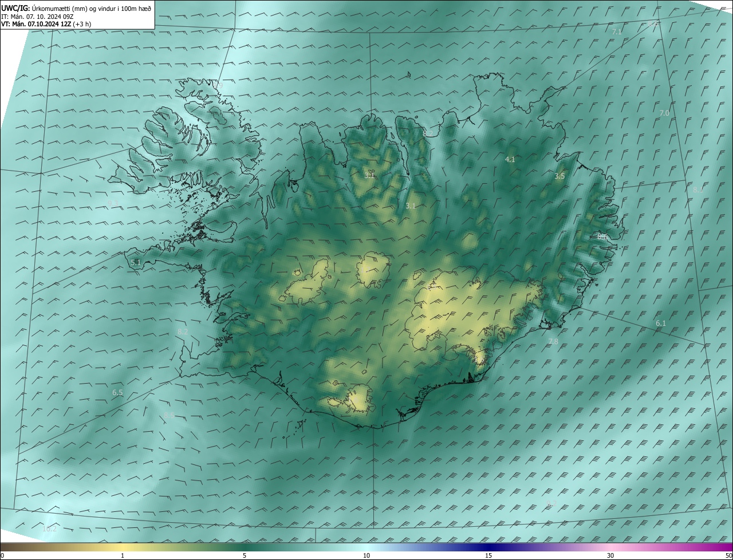Click the 10.2 value label on the map
This screenshot has height=560, width=733.
click(x=50, y=529)
